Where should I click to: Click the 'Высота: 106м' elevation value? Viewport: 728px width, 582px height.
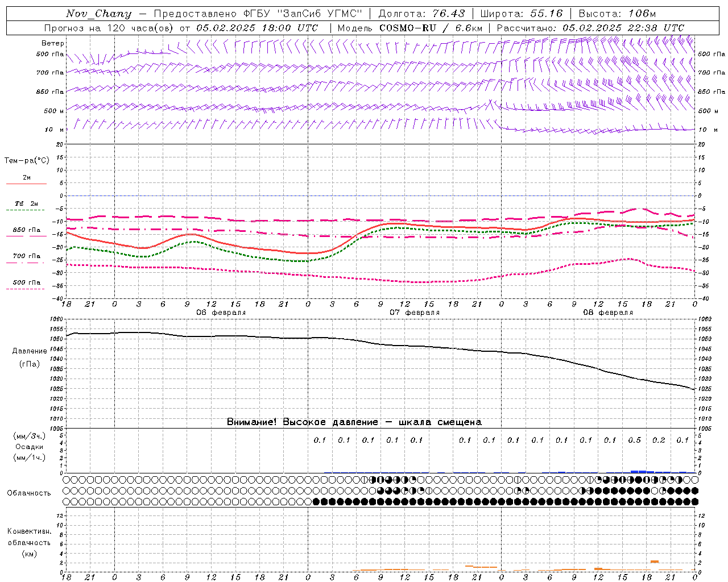coord(617,14)
